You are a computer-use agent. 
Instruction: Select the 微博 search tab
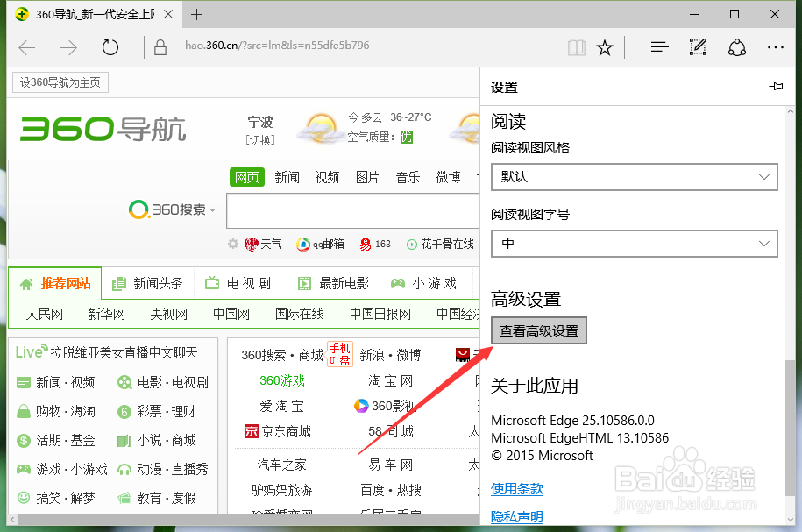click(448, 177)
